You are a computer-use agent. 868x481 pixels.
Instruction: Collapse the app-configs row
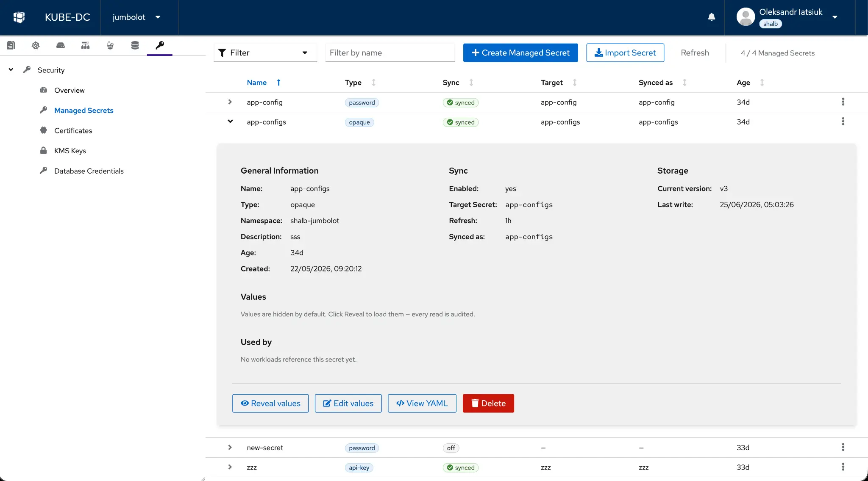point(230,122)
